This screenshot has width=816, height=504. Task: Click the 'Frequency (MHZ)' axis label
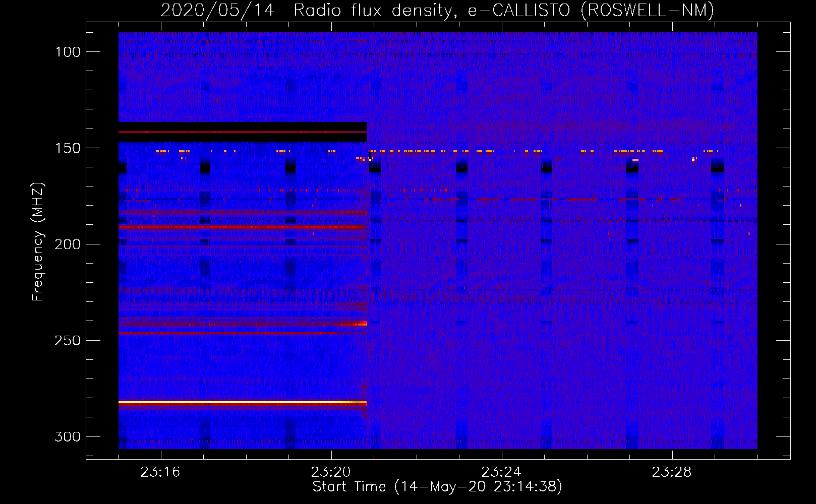click(38, 242)
